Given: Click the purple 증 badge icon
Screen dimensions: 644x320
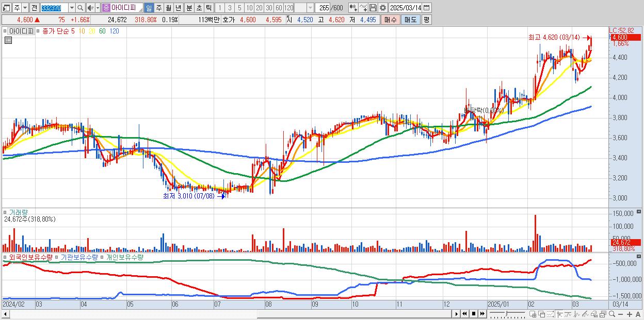Looking at the screenshot, I should [x=106, y=8].
